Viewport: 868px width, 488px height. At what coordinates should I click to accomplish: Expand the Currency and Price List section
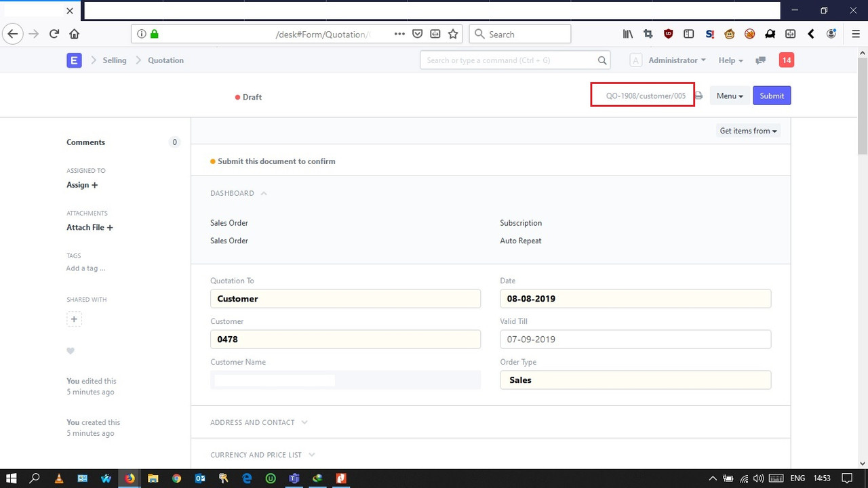(x=312, y=455)
